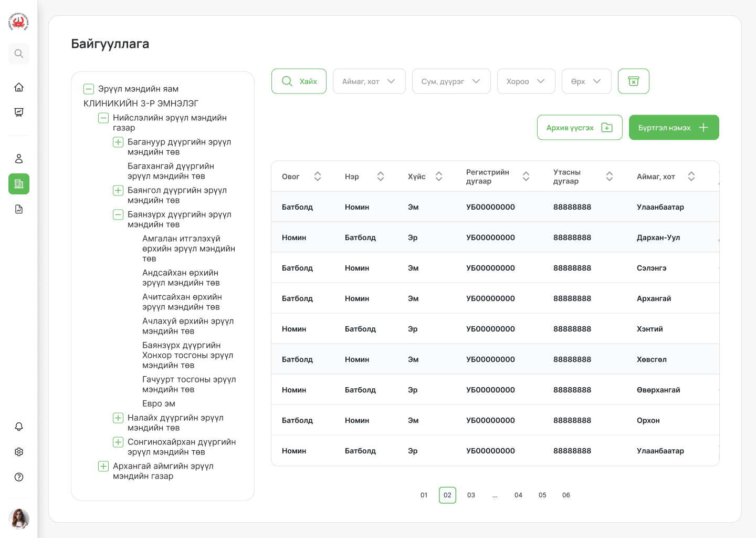
Task: Collapse Баянзүрх дүүргийн эрүүл мэндийн төв
Action: tap(118, 214)
